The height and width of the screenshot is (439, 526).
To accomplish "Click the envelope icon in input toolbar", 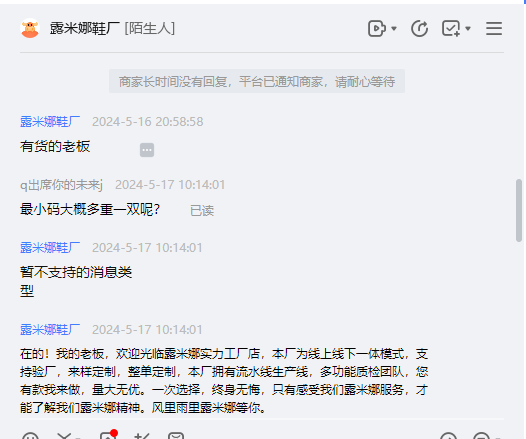I will click(176, 436).
